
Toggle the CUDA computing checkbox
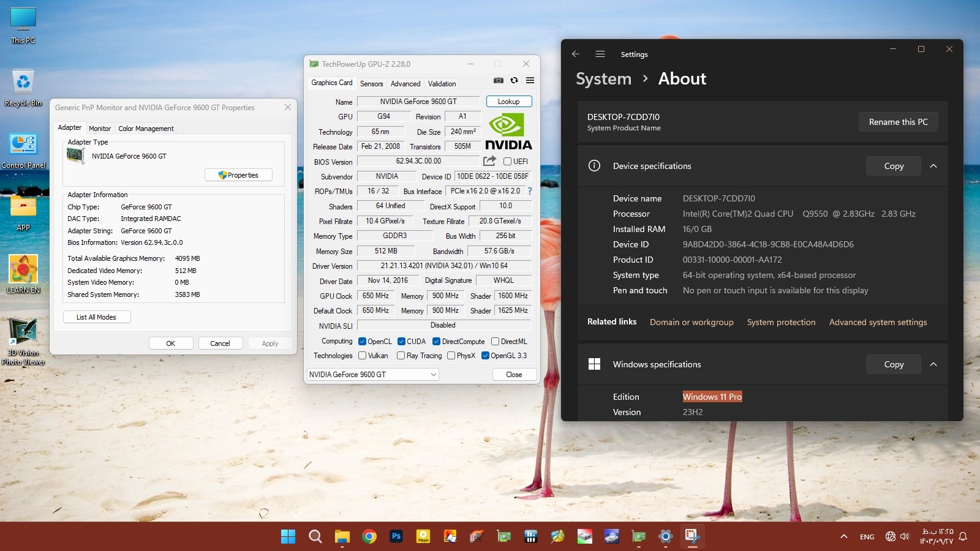[402, 342]
